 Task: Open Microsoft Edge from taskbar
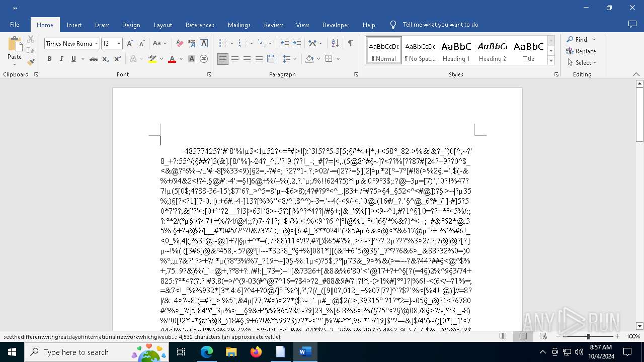click(x=207, y=352)
